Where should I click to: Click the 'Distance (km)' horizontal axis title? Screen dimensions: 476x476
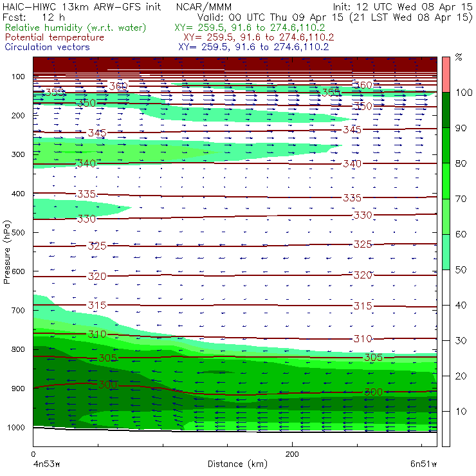tap(237, 464)
